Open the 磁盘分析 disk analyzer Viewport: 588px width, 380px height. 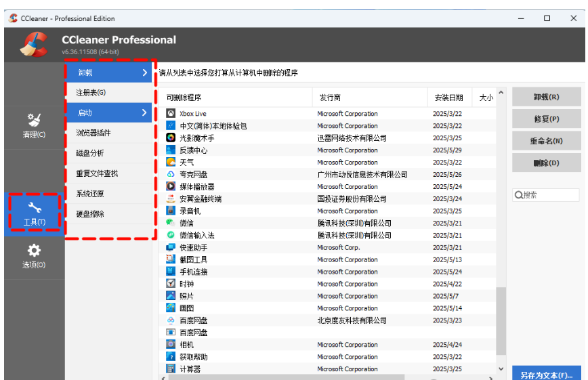(109, 153)
